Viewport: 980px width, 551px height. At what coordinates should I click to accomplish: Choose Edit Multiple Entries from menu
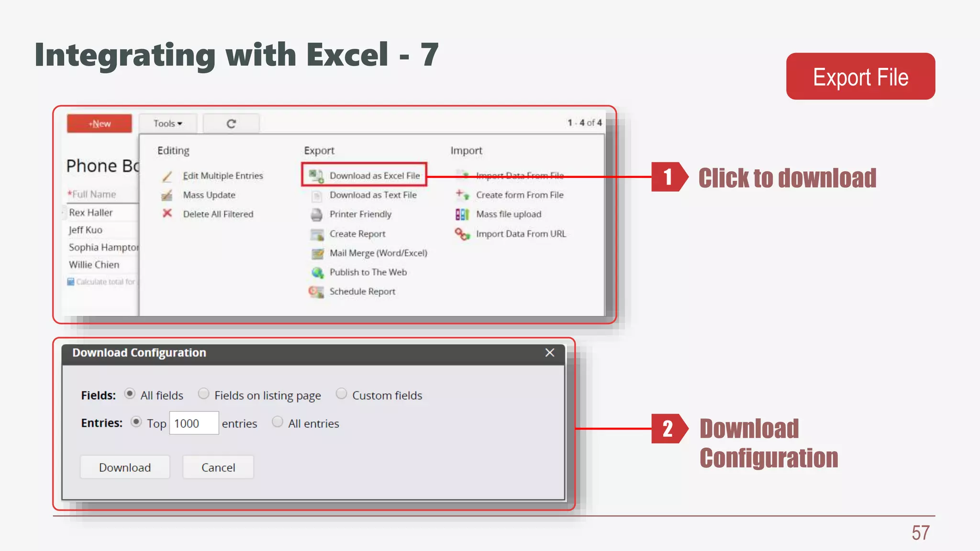point(223,176)
